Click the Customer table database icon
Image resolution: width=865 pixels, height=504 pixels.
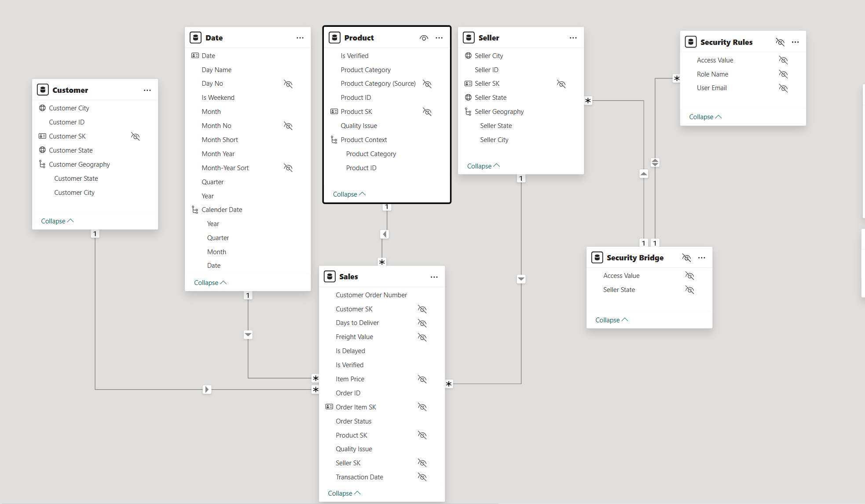point(43,90)
